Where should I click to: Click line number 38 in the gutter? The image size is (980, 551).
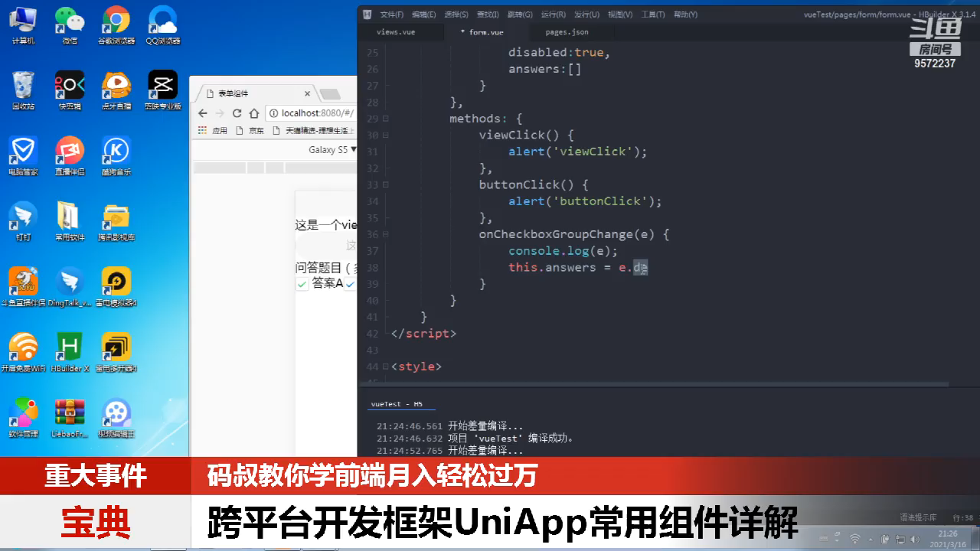372,268
